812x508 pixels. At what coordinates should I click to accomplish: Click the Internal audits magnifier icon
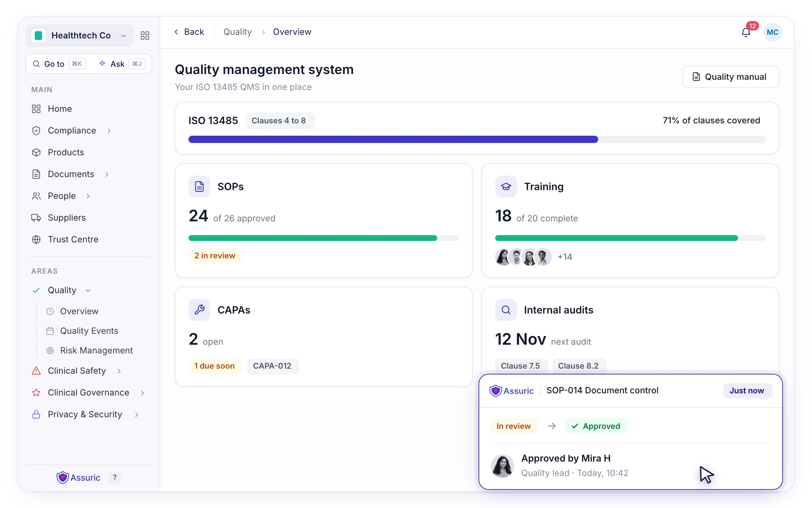pos(506,310)
